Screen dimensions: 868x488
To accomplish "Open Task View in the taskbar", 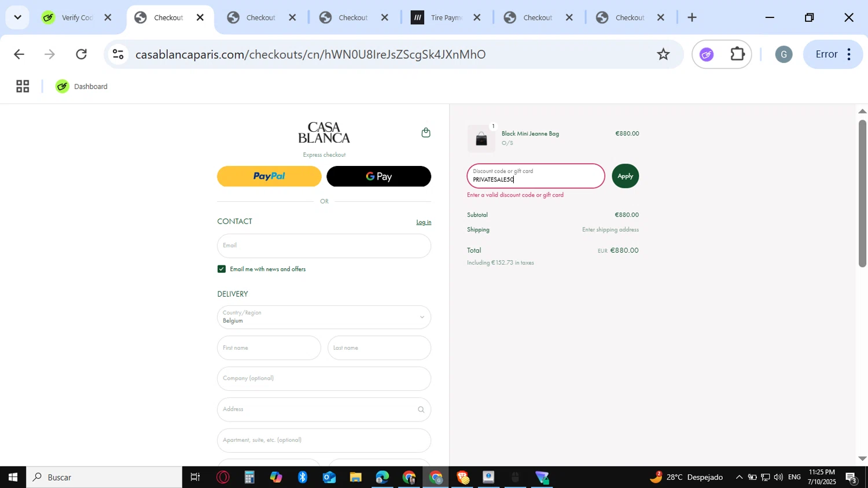I will click(196, 477).
